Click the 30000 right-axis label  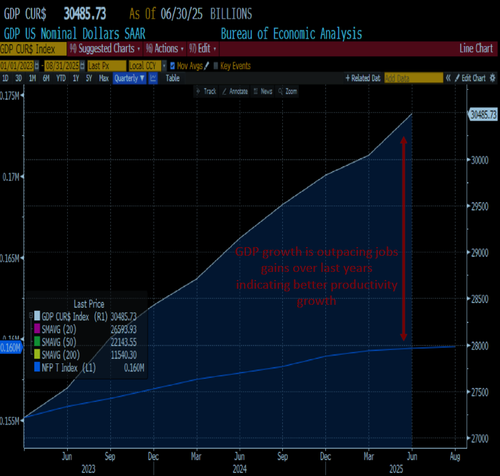tap(480, 160)
